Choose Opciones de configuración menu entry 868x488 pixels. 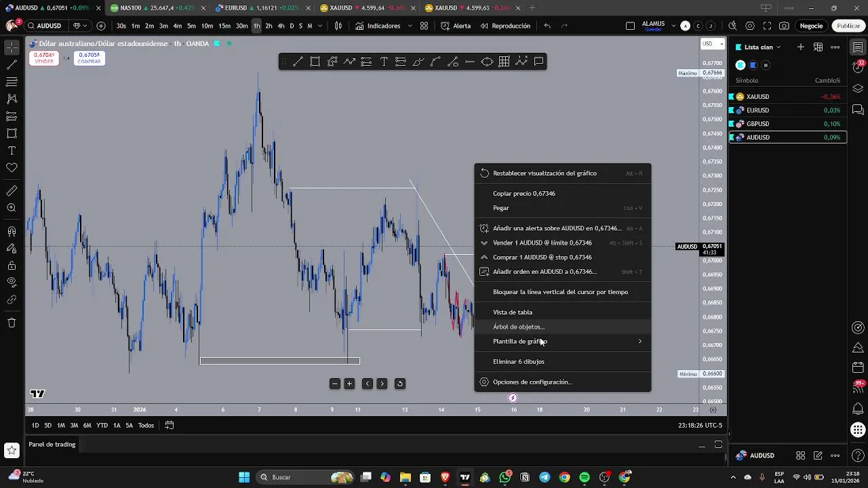point(562,382)
